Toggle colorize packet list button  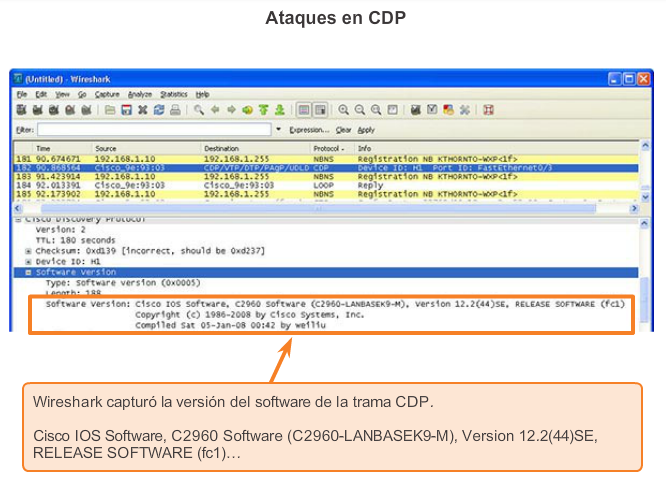304,110
